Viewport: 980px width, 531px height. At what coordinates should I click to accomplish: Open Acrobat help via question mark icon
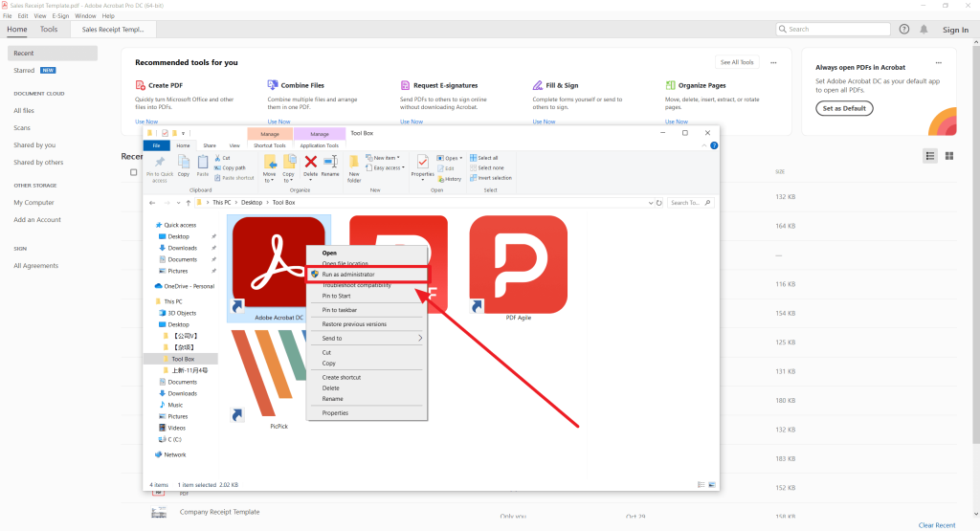pyautogui.click(x=903, y=30)
